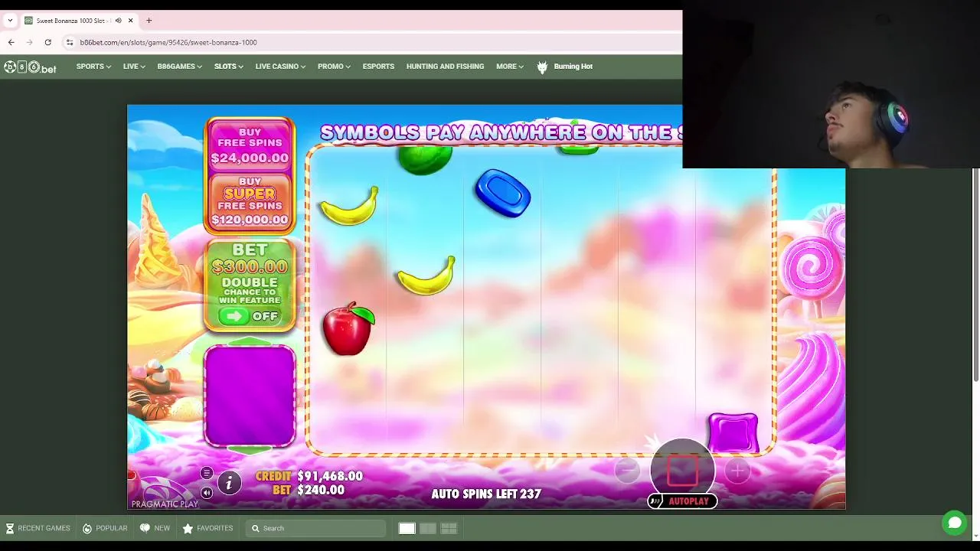Open the game menu hamburger icon
The width and height of the screenshot is (980, 551).
coord(207,474)
